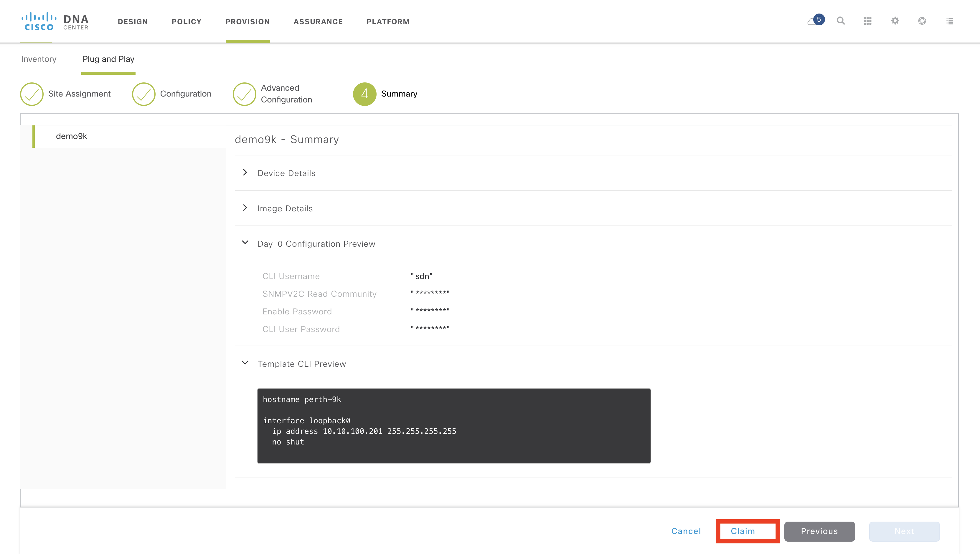Open the apps grid icon
Image resolution: width=980 pixels, height=554 pixels.
[868, 21]
